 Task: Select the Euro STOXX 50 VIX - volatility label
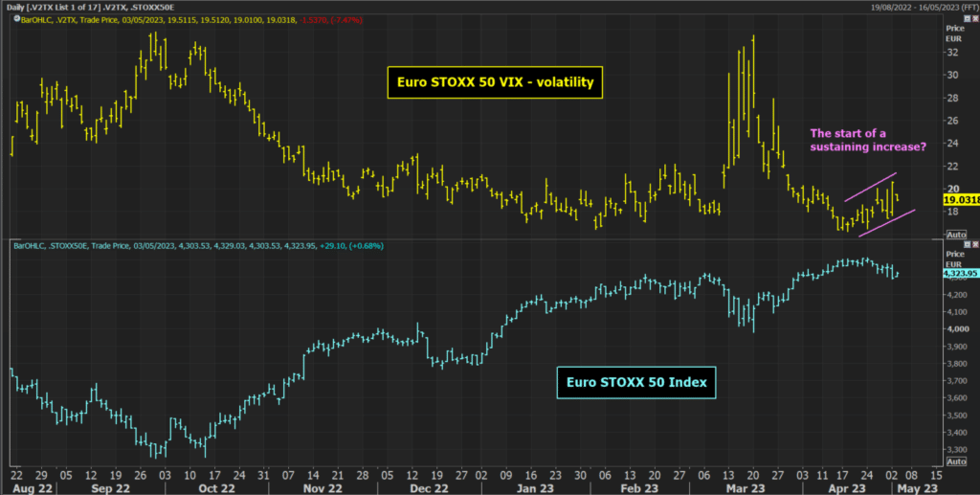pyautogui.click(x=495, y=82)
